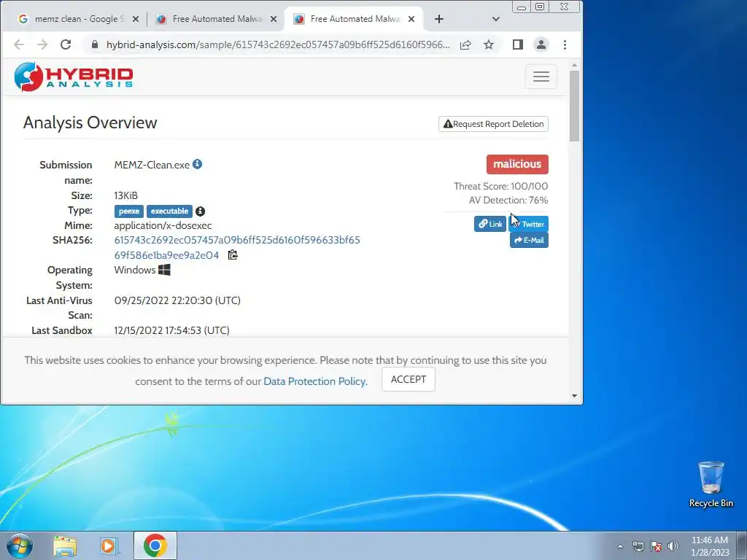Open a new browser tab
Screen dimensions: 747x560
click(439, 19)
